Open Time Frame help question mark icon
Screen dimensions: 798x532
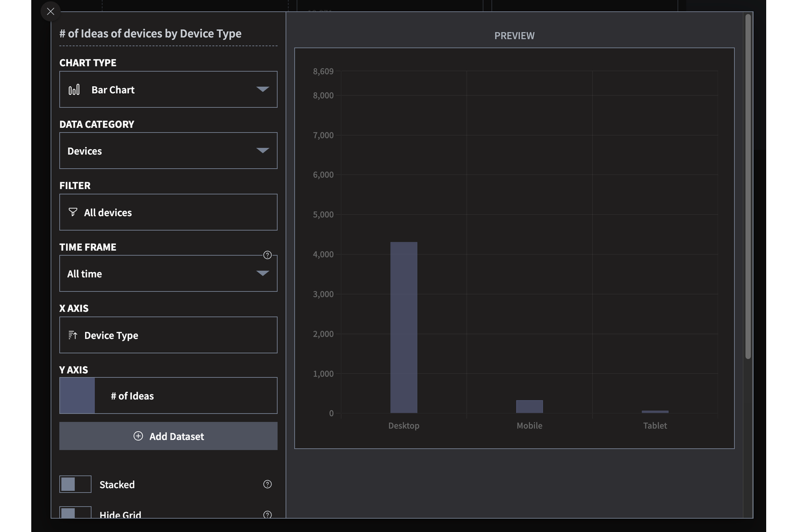(267, 255)
